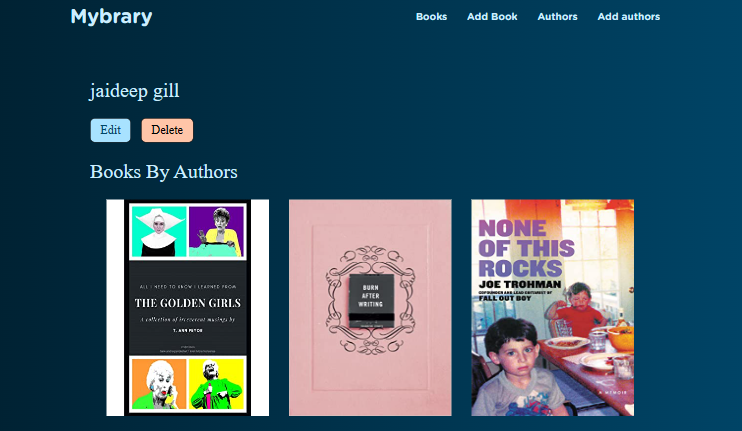
Task: Open the Add Book page
Action: 492,17
